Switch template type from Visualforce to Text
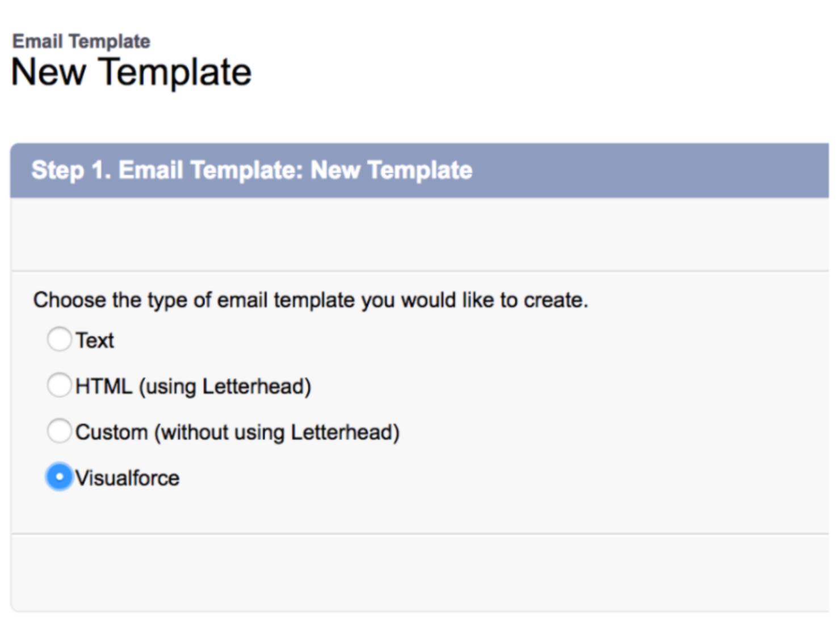 pos(59,339)
